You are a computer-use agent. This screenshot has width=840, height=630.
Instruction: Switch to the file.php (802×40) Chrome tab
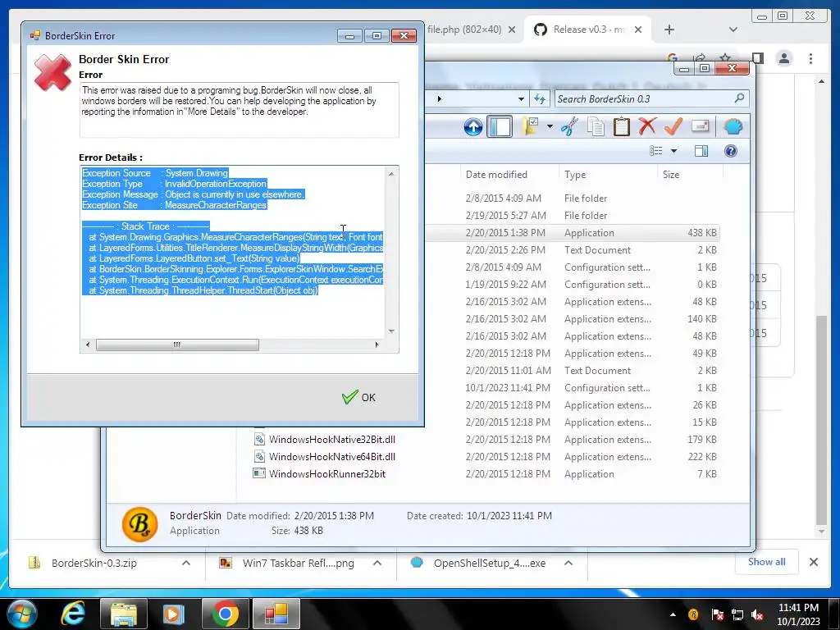[x=464, y=30]
